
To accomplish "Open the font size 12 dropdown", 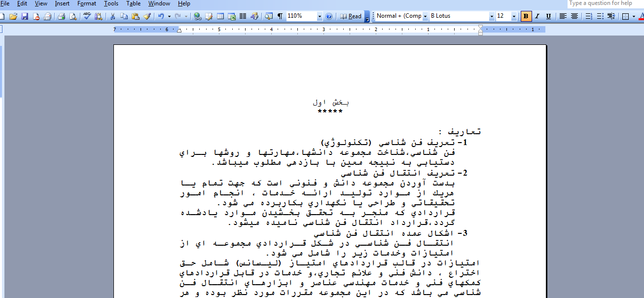I will click(514, 16).
